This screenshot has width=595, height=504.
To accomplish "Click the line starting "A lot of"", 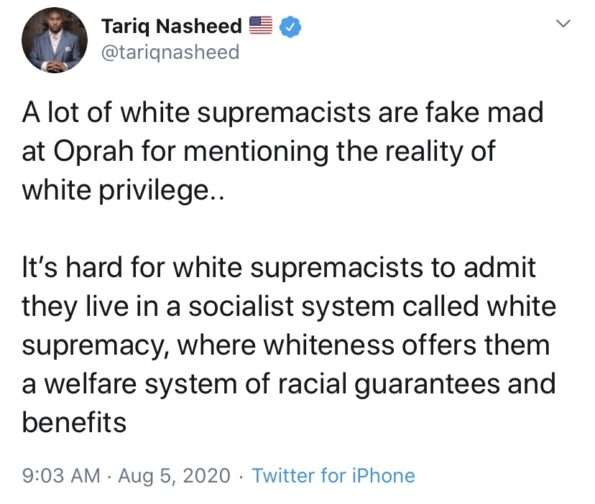I will [283, 112].
